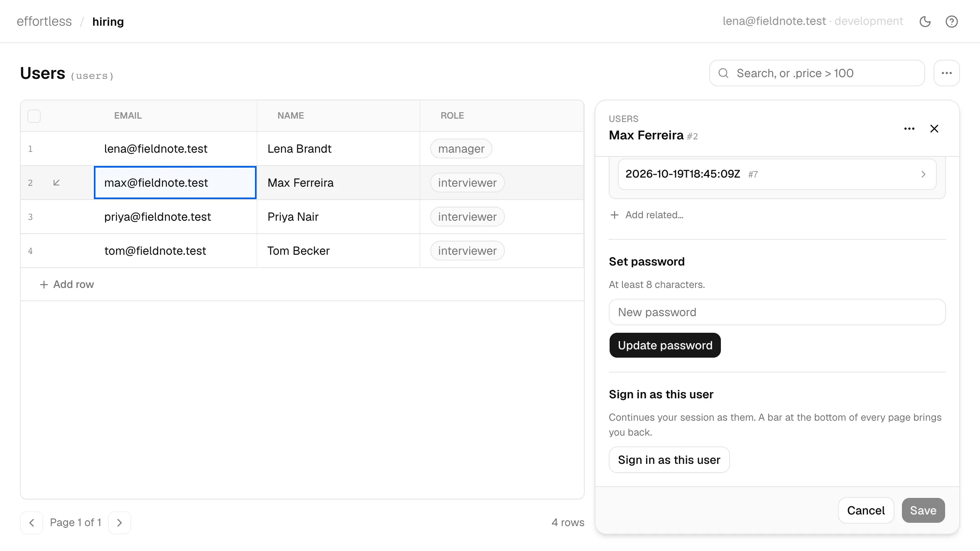
Task: Focus the search box
Action: tap(817, 73)
